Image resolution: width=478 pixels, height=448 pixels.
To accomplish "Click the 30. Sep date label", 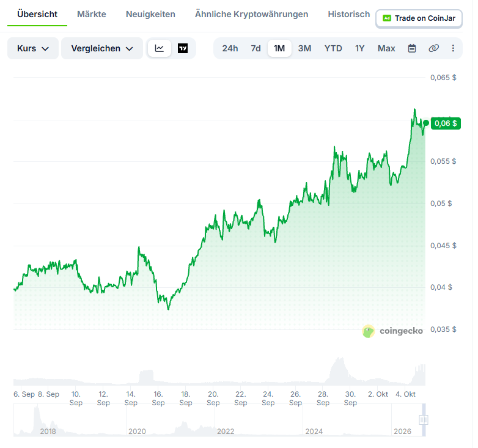I will tap(350, 398).
